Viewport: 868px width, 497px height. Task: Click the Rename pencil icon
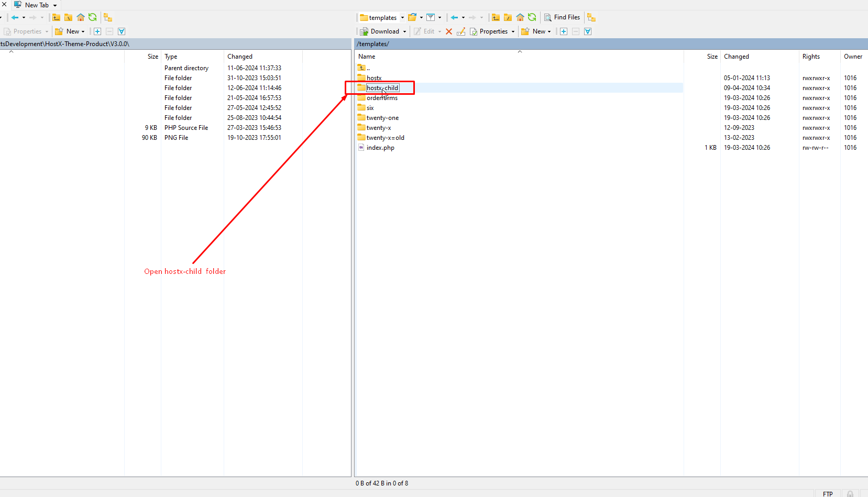click(461, 31)
